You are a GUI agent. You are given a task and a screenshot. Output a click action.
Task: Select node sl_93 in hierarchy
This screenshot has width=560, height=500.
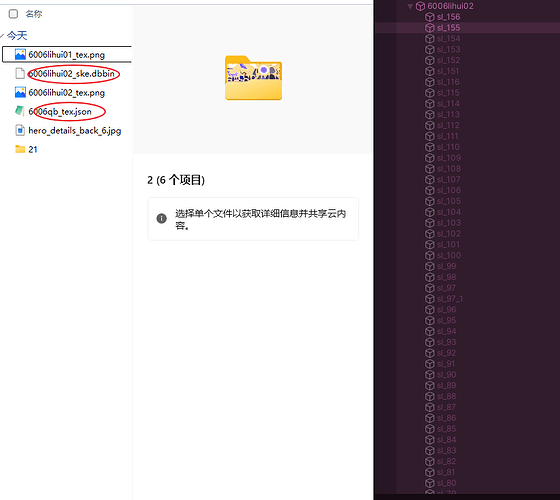pyautogui.click(x=446, y=342)
